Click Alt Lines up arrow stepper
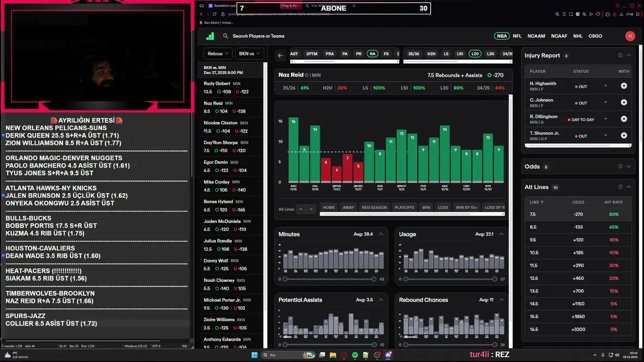Screen dimensions: 644x362 click(x=301, y=209)
